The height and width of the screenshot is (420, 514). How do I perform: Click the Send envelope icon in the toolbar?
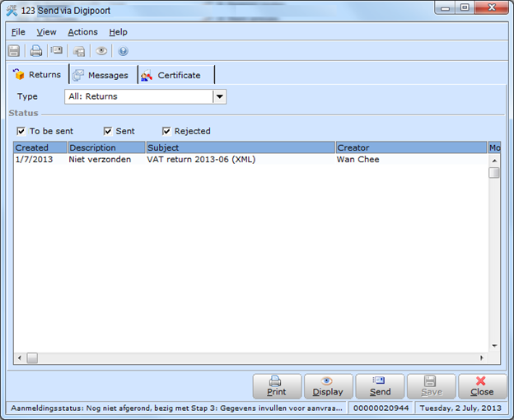57,50
